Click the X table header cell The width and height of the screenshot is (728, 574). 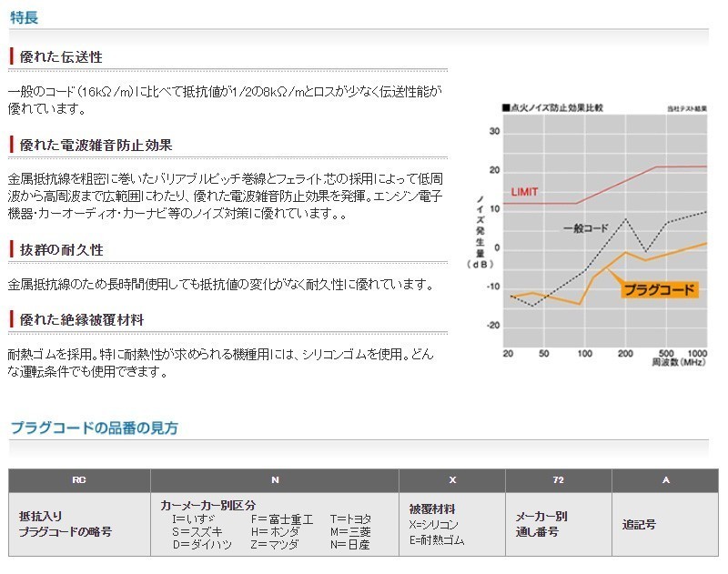coord(452,480)
